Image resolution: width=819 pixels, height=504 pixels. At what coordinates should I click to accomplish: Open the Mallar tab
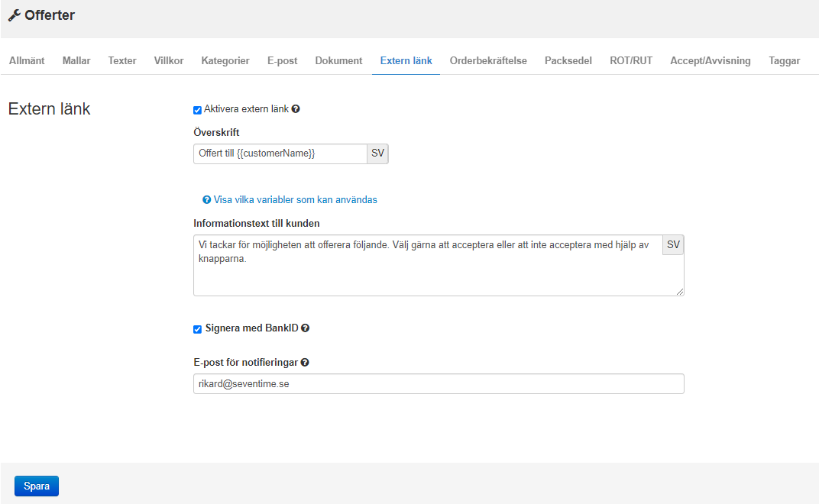point(76,60)
